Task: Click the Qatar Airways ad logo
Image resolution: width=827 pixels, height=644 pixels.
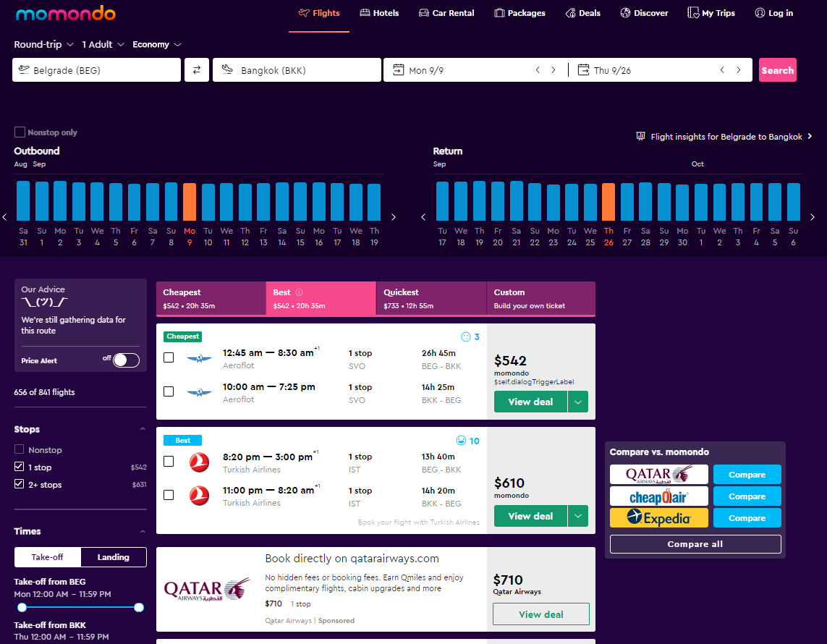Action: click(207, 589)
